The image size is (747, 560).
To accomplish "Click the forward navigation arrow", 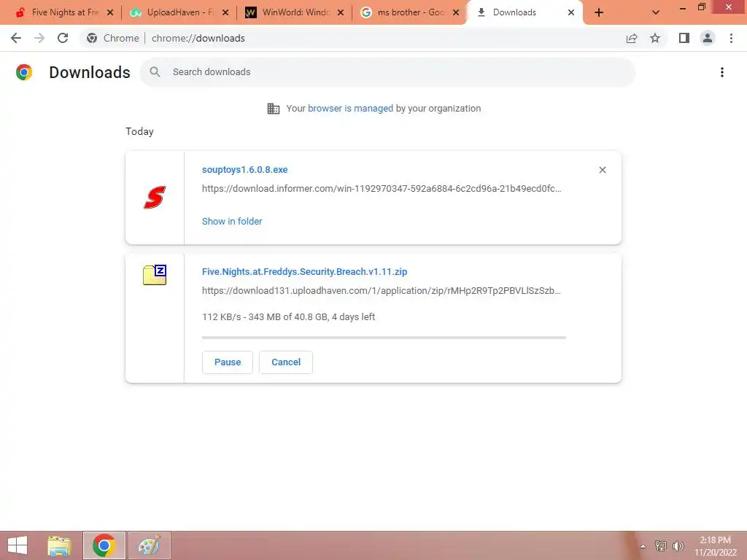I will pyautogui.click(x=39, y=38).
